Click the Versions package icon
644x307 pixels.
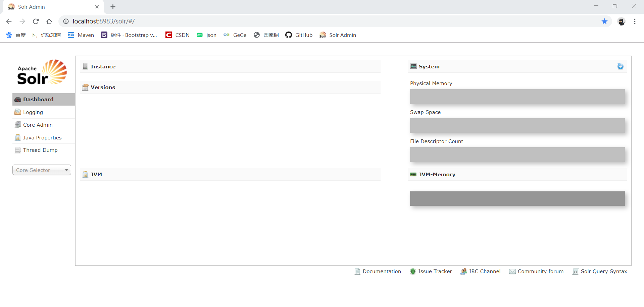[x=85, y=87]
